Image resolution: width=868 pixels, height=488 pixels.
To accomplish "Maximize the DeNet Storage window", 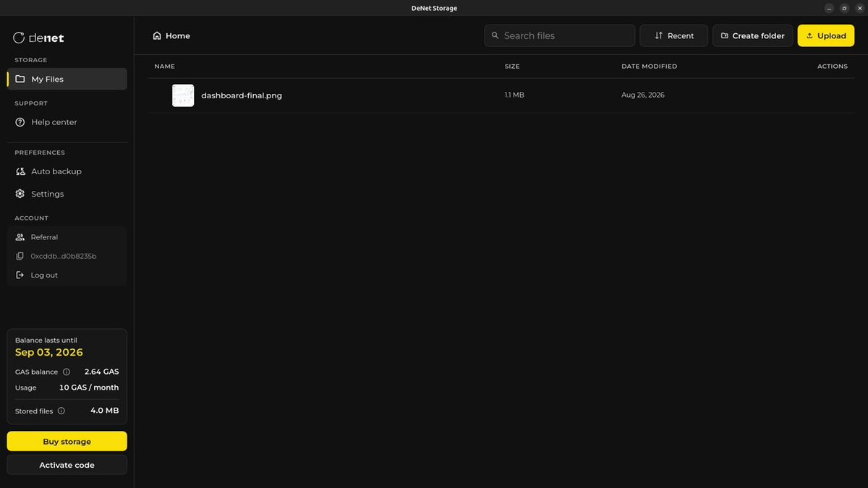I will click(x=845, y=8).
